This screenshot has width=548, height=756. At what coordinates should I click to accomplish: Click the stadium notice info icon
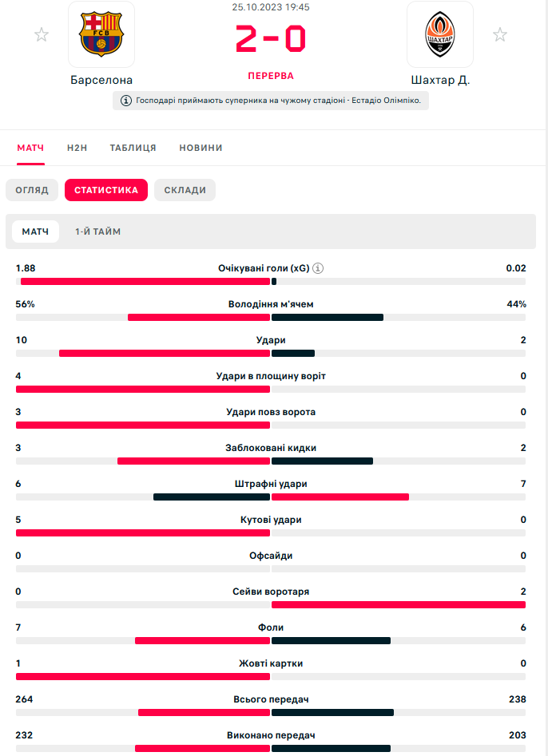coord(126,101)
